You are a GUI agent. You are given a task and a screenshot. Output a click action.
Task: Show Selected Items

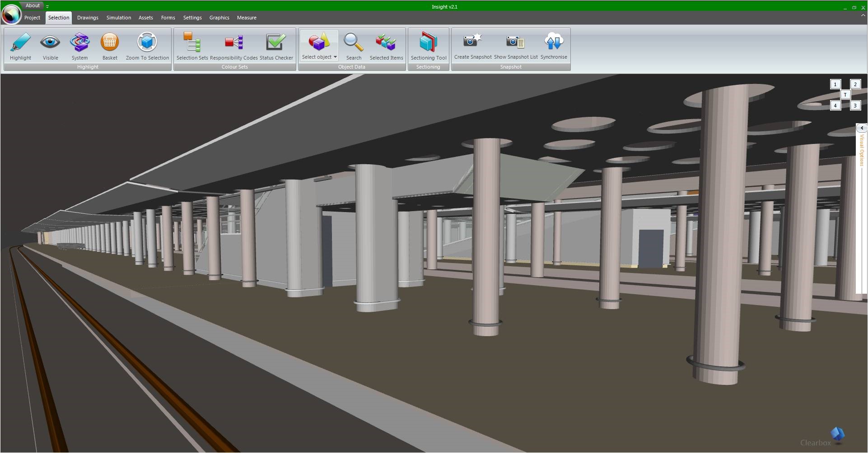click(386, 46)
